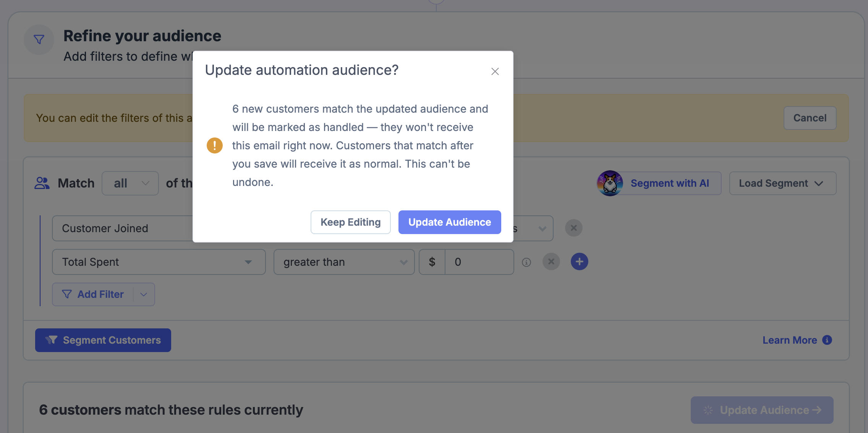The image size is (868, 433).
Task: Open the Total Spent filter dropdown
Action: pos(159,262)
